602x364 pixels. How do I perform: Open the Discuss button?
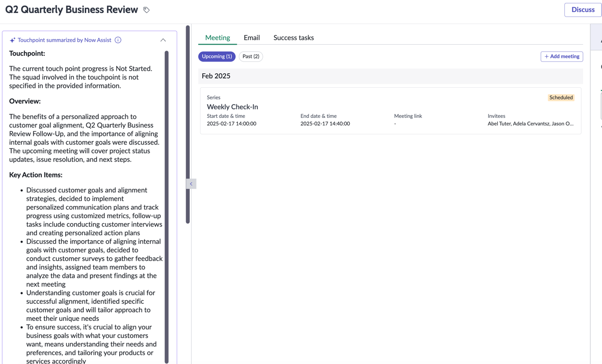tap(583, 10)
